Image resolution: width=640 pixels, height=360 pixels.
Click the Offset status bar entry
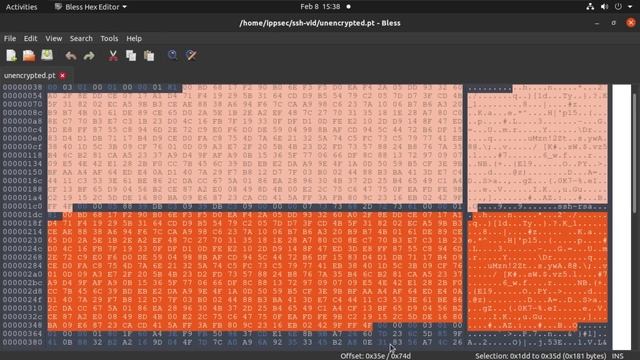pyautogui.click(x=376, y=356)
